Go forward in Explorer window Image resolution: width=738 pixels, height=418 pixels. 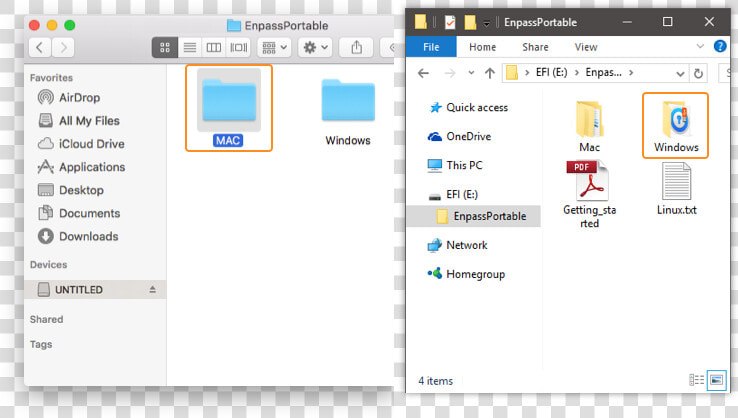click(x=450, y=73)
